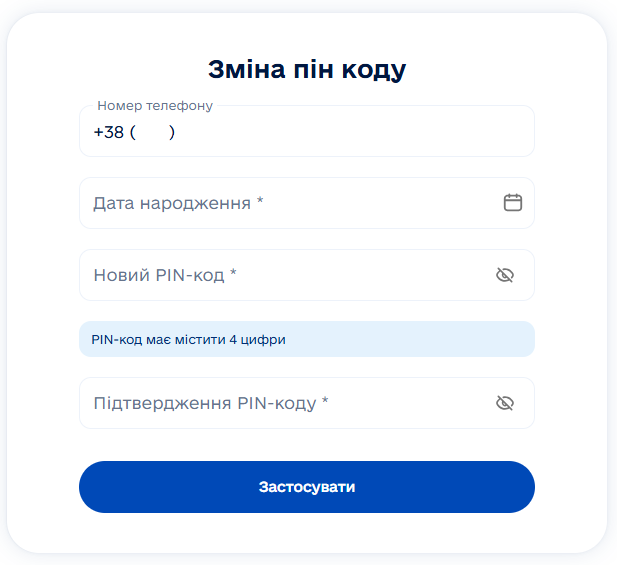This screenshot has height=565, width=617.
Task: Focus the Номер телефону input field
Action: [x=307, y=131]
